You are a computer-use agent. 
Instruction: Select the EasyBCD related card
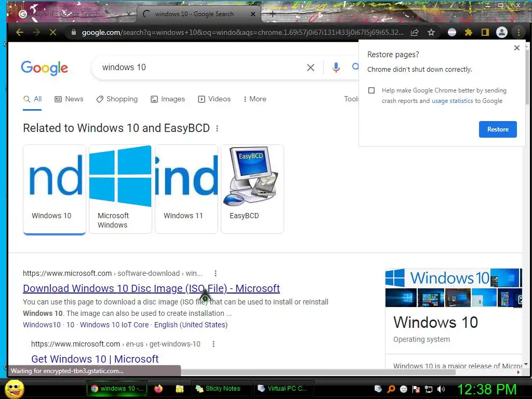[x=252, y=189]
